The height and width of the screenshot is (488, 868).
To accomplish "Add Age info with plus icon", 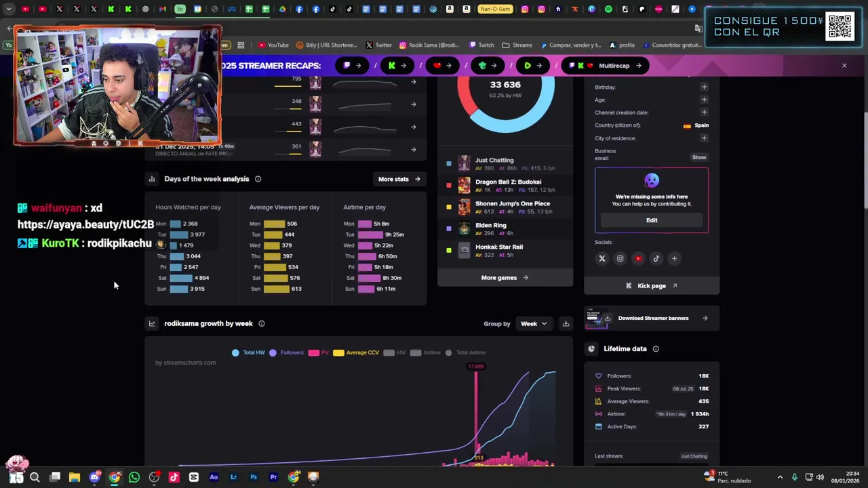I will point(704,100).
